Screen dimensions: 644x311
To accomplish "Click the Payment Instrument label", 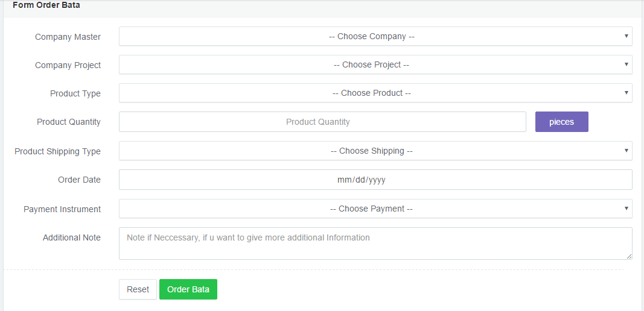I will 62,209.
